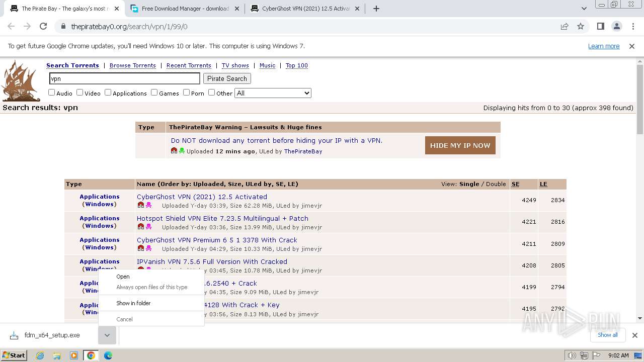Click the Pirate Bay ship logo
This screenshot has width=644, height=362.
coord(21,81)
